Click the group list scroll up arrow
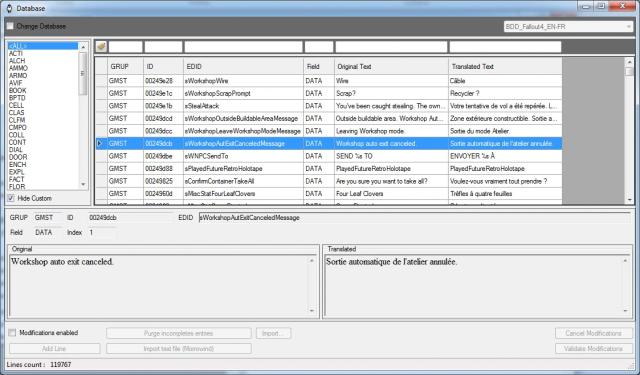 click(x=83, y=47)
